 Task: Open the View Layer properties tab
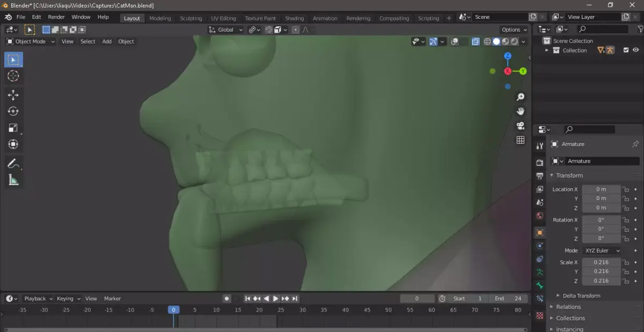pyautogui.click(x=540, y=189)
